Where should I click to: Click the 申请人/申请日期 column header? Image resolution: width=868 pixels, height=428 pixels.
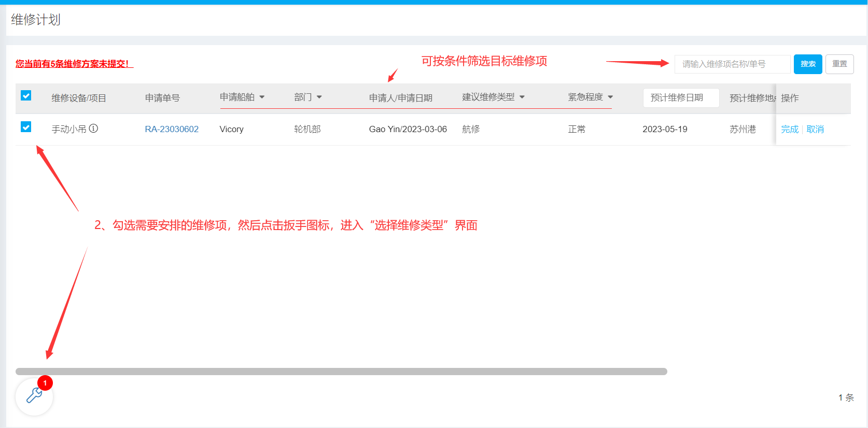point(400,98)
